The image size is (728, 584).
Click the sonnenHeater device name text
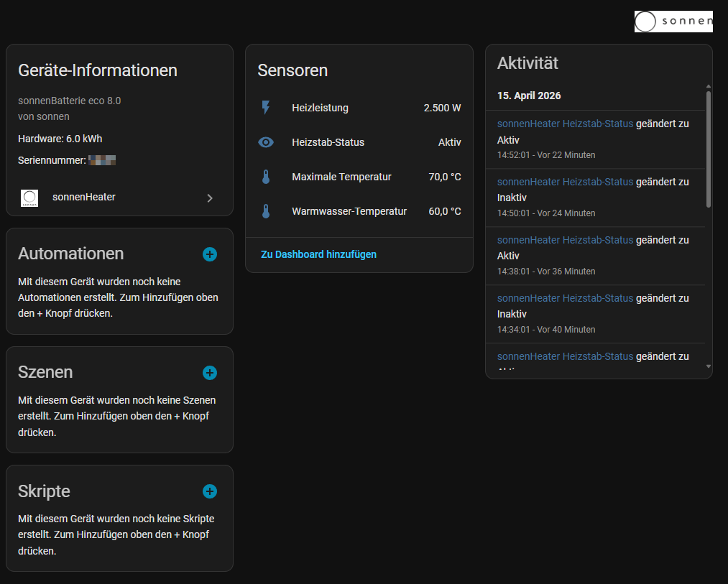84,197
